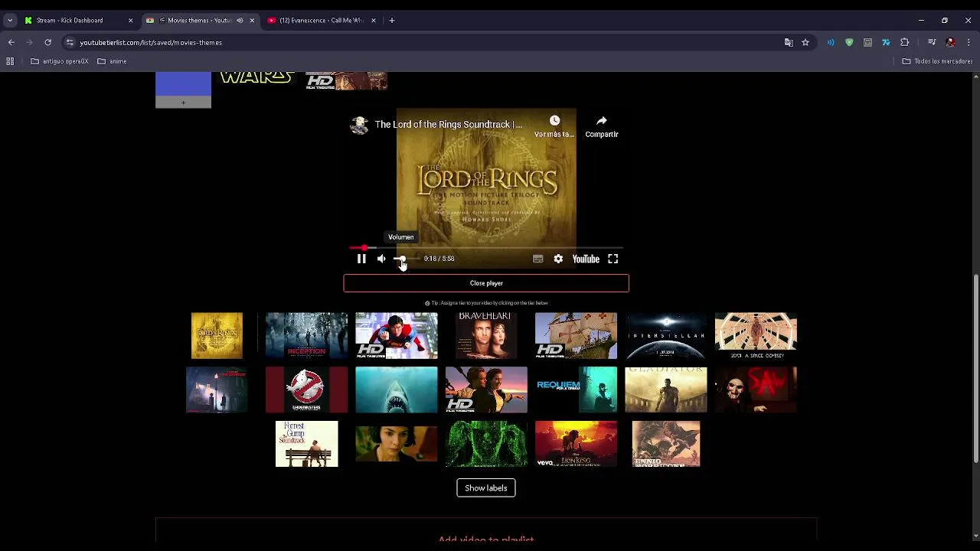980x551 pixels.
Task: Select the Jaws shark thumbnail
Action: (x=397, y=390)
